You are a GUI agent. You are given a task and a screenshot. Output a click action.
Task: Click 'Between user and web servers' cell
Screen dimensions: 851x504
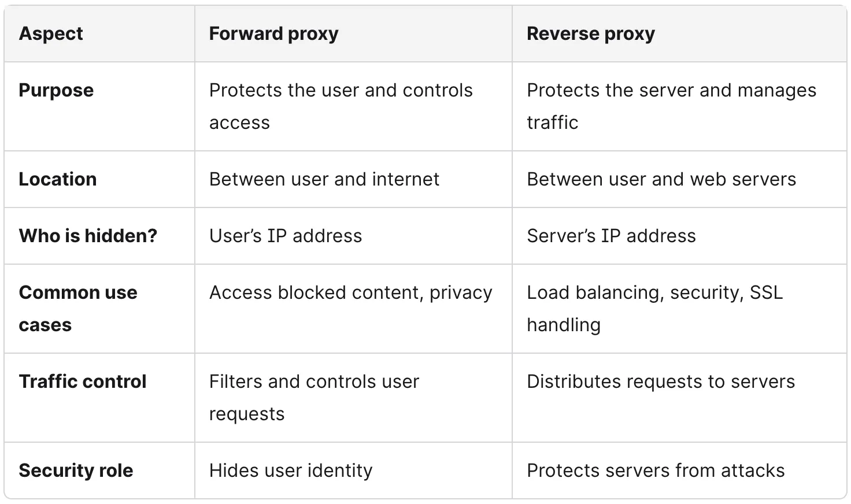click(x=661, y=179)
